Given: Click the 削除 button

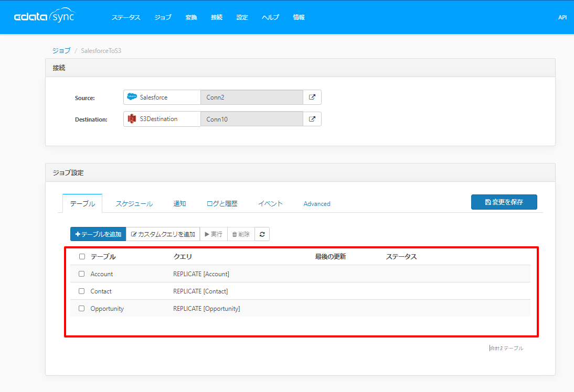Looking at the screenshot, I should pyautogui.click(x=241, y=234).
